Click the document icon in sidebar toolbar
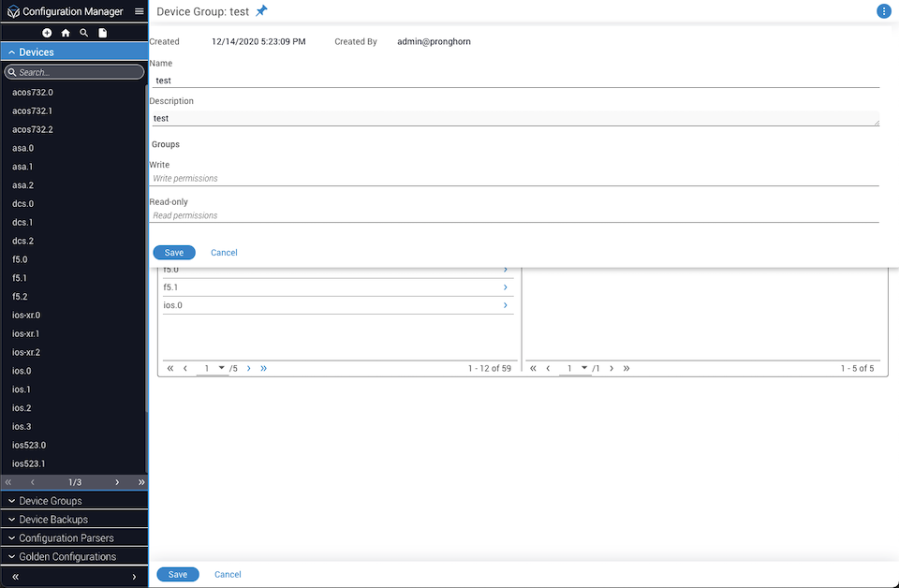The width and height of the screenshot is (899, 588). (103, 33)
